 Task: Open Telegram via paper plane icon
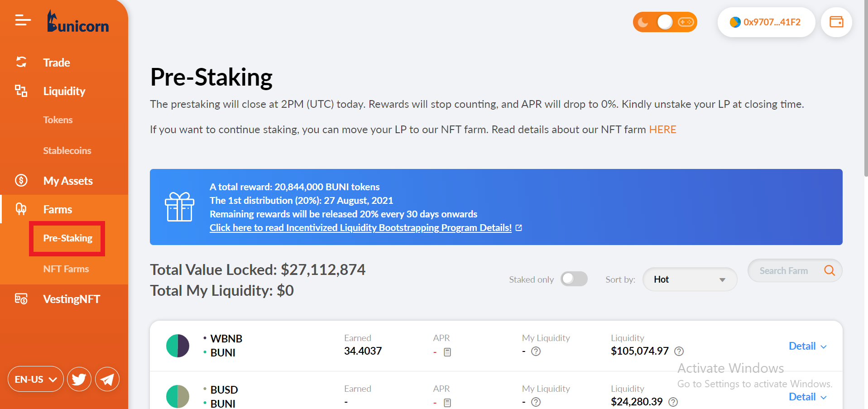point(107,379)
